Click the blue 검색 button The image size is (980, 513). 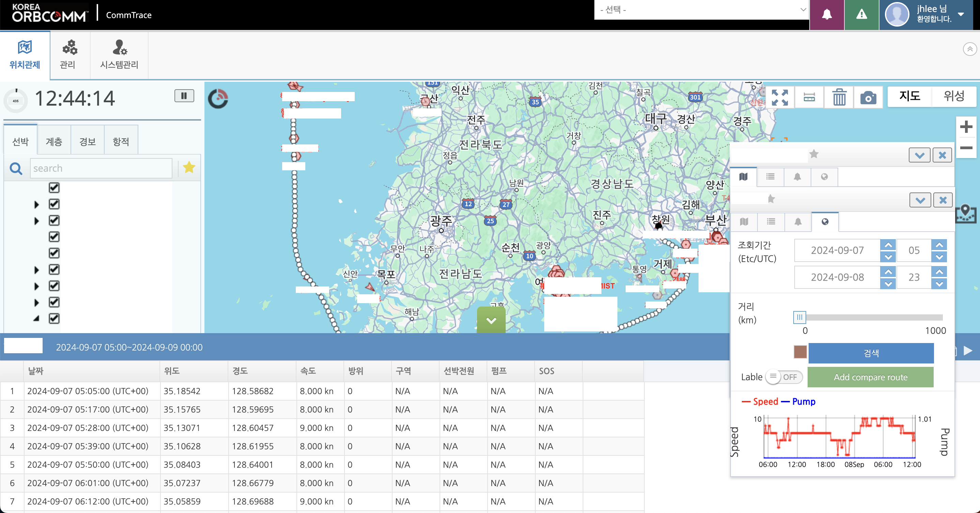point(871,353)
